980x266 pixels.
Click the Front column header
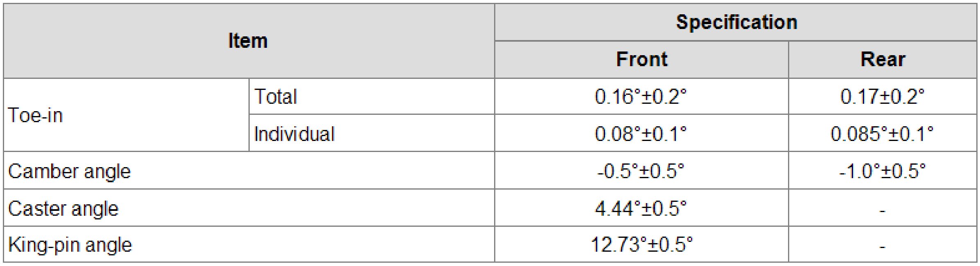point(641,59)
